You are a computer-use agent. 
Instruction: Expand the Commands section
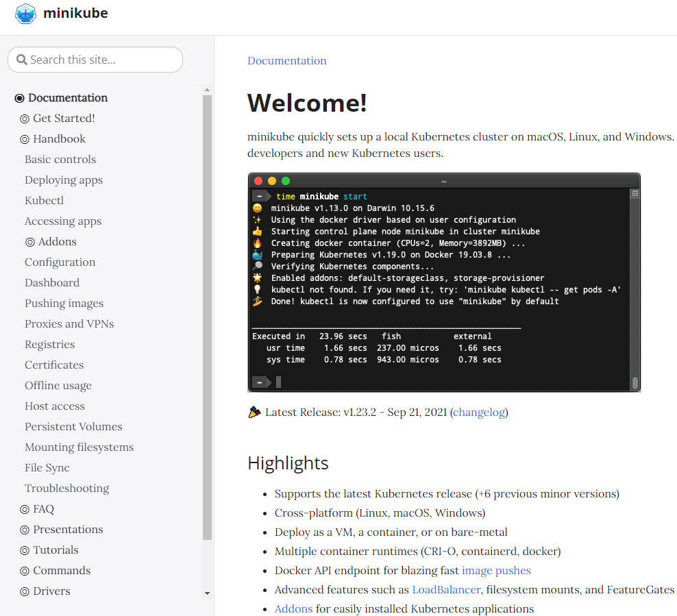point(62,571)
